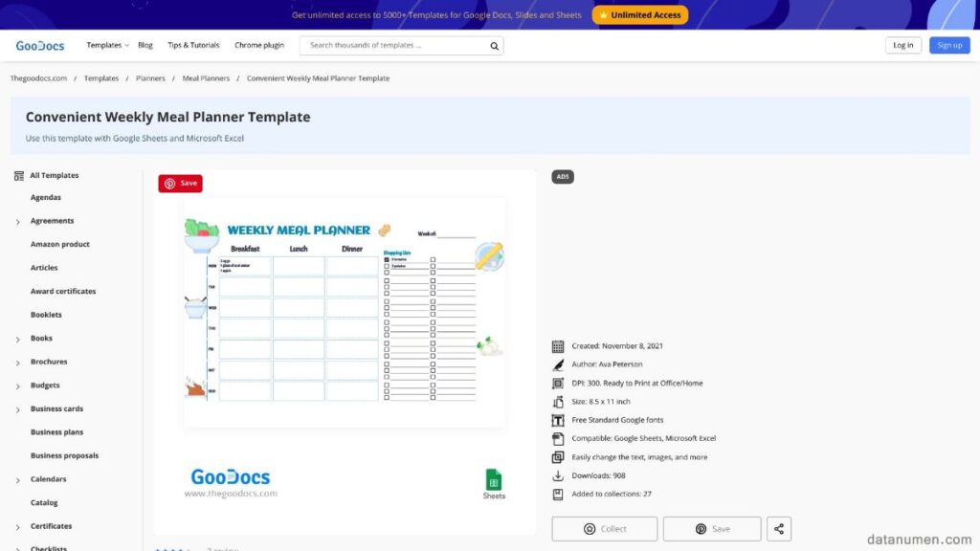980x551 pixels.
Task: Click the Sign up button
Action: coord(948,45)
